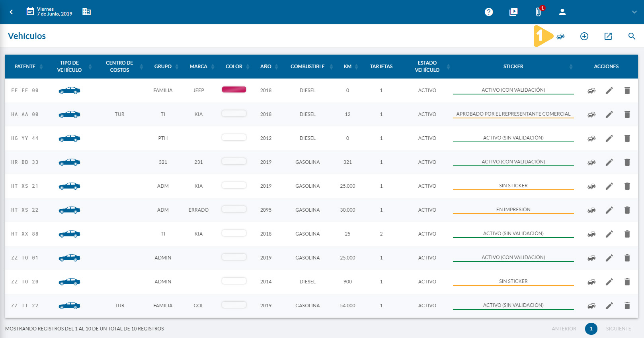Click the vehicles car icon in toolbar
This screenshot has width=644, height=338.
(560, 36)
